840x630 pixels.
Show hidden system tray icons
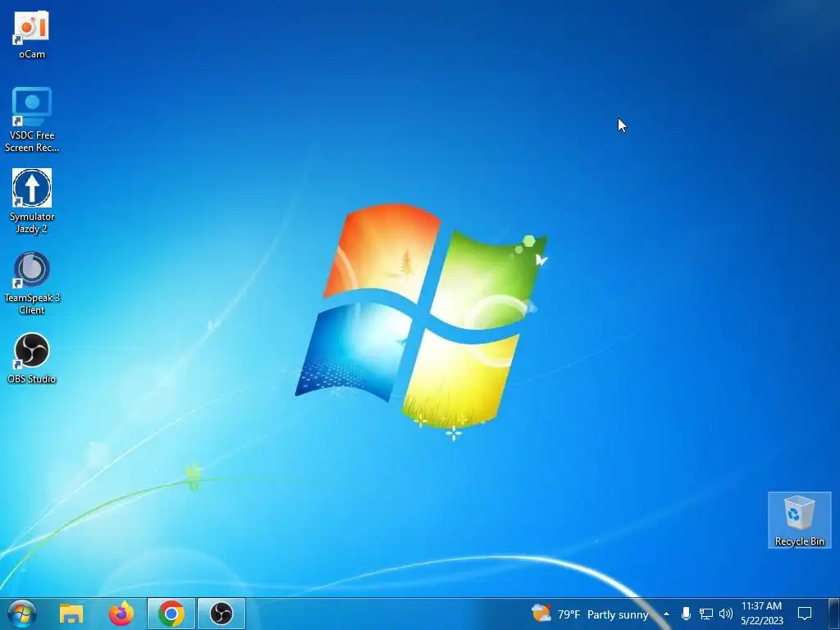click(x=666, y=614)
